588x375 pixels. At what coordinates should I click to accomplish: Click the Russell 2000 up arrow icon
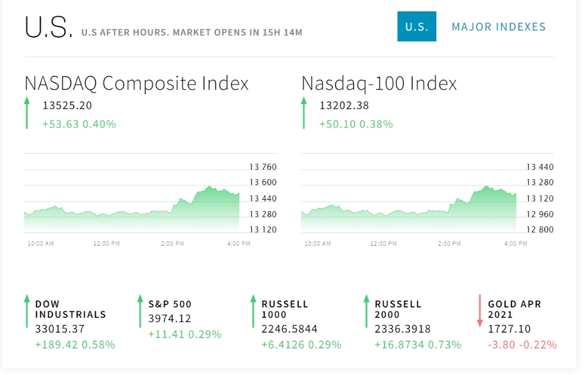(x=366, y=312)
